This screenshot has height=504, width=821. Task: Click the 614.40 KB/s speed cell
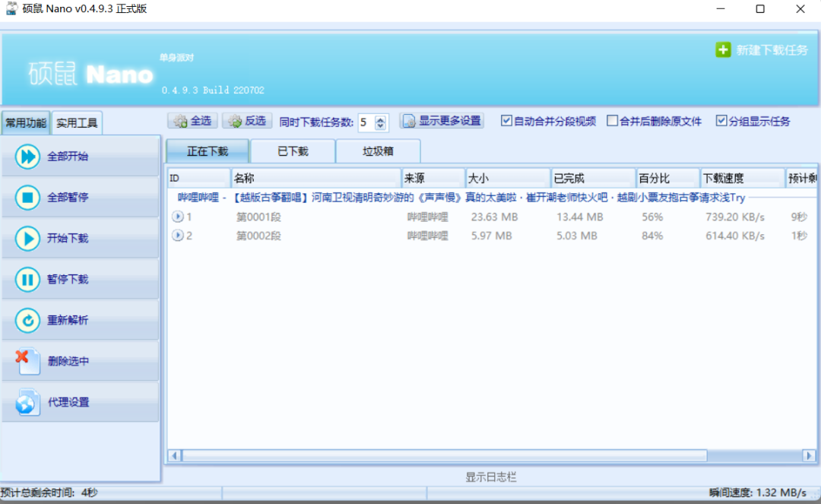735,236
